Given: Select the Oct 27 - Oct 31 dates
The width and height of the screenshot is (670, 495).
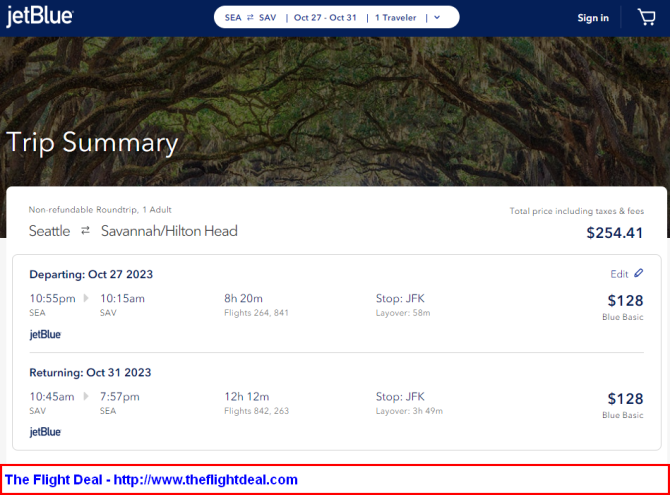Looking at the screenshot, I should tap(325, 18).
